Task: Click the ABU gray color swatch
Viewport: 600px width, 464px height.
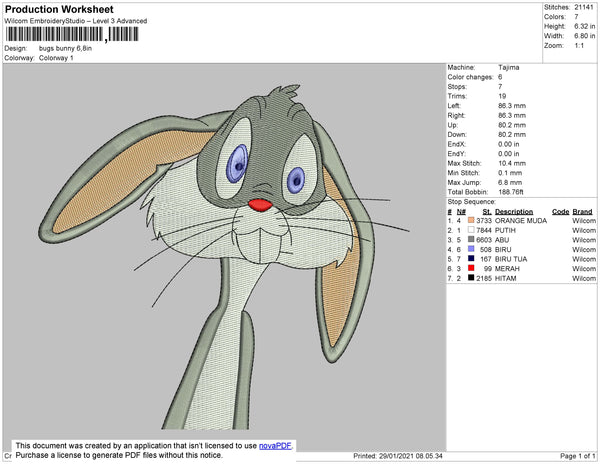Action: (471, 239)
